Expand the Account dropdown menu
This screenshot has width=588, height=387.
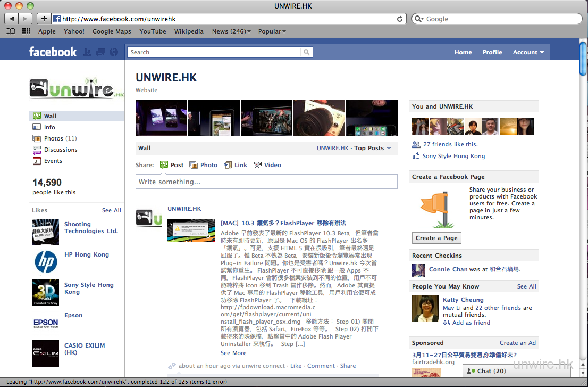[528, 52]
